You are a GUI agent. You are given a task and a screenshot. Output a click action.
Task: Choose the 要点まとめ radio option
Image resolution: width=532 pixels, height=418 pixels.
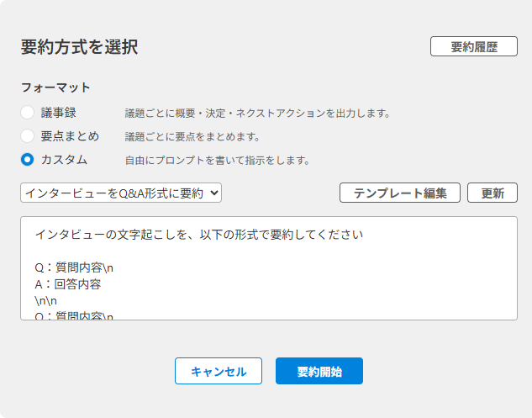[x=28, y=135]
